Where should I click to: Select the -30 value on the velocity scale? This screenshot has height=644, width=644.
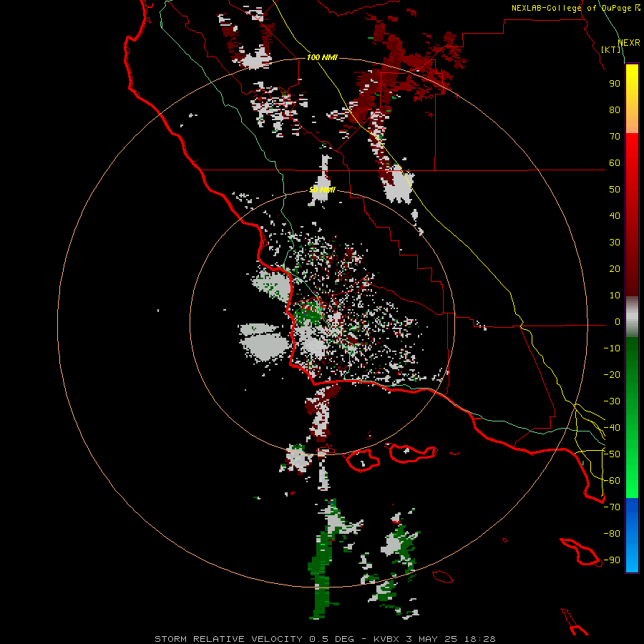(x=612, y=401)
